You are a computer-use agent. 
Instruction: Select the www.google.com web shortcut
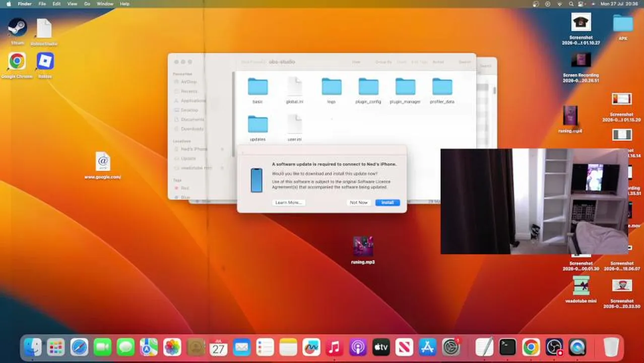tap(103, 162)
